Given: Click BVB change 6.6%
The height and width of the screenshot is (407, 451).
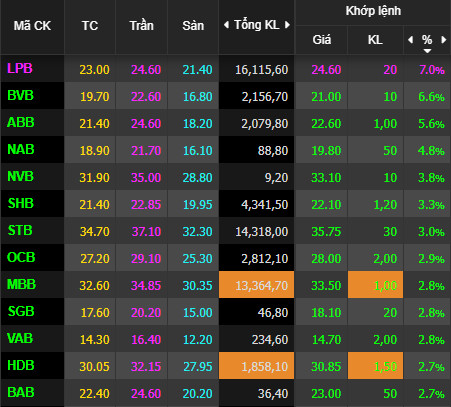Looking at the screenshot, I should point(431,97).
